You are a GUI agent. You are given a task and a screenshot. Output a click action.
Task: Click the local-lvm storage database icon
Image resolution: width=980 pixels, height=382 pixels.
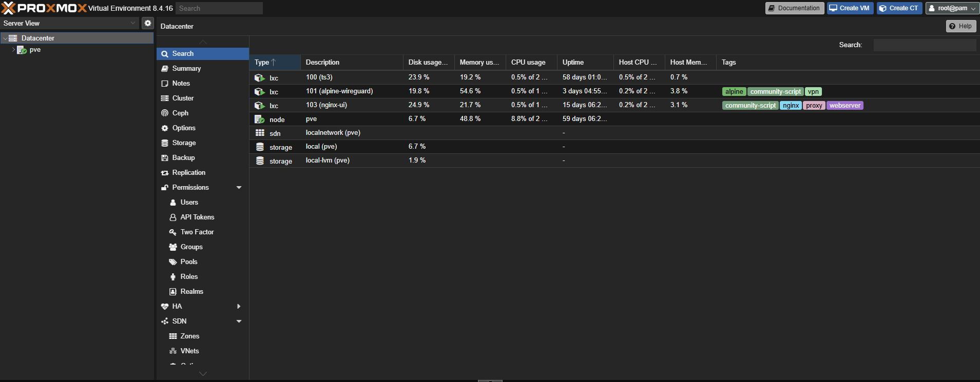point(260,161)
